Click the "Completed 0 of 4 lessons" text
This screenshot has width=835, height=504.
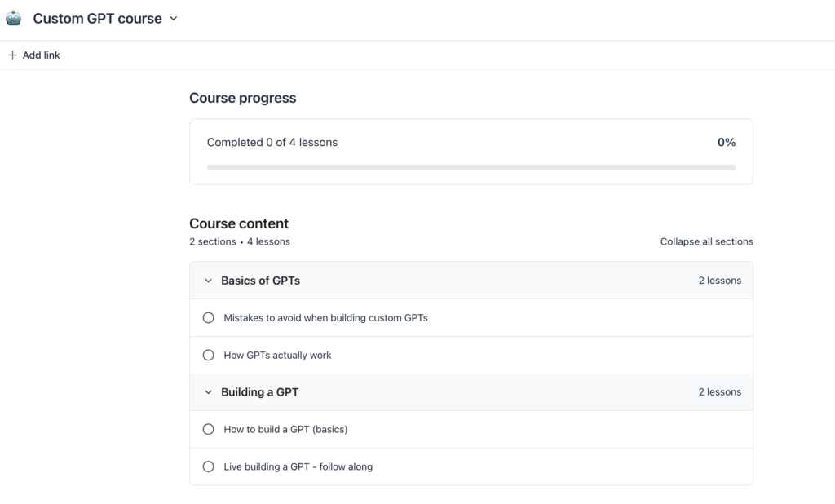point(272,143)
